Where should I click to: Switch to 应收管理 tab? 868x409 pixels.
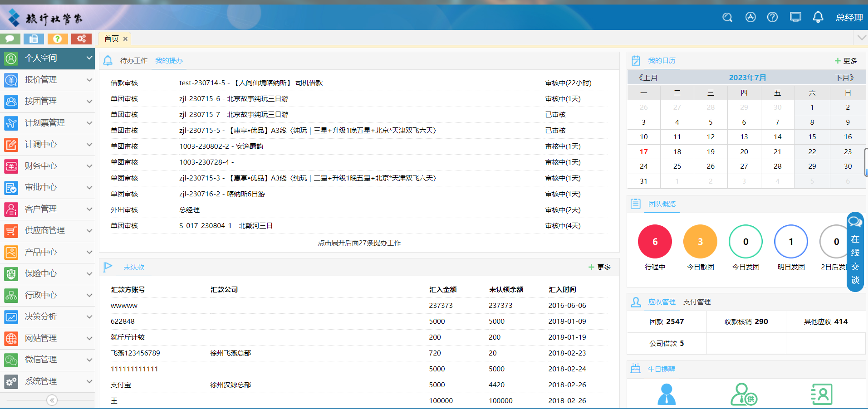coord(662,302)
